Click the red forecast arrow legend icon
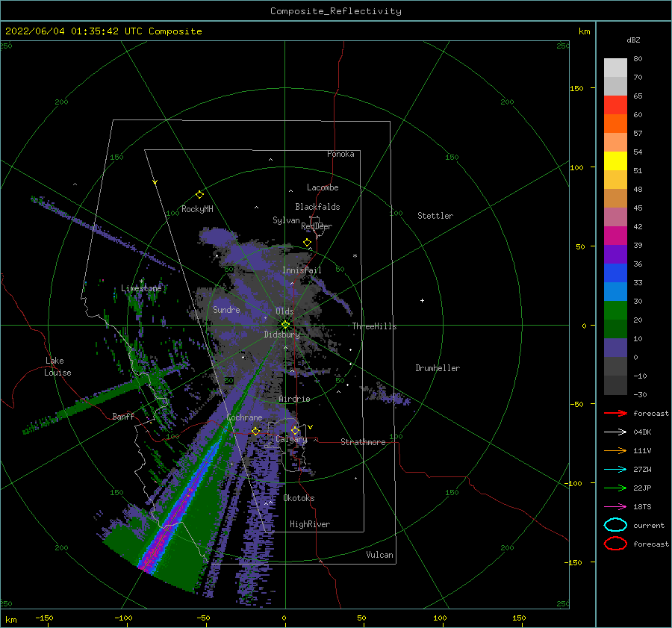The width and height of the screenshot is (672, 628). click(x=615, y=413)
